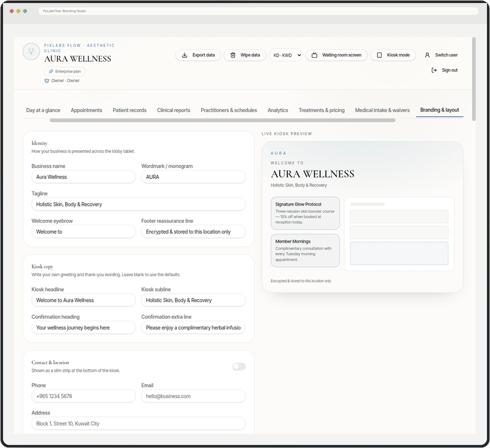The height and width of the screenshot is (448, 490).
Task: Click the Owner · Owner role text
Action: pos(65,80)
